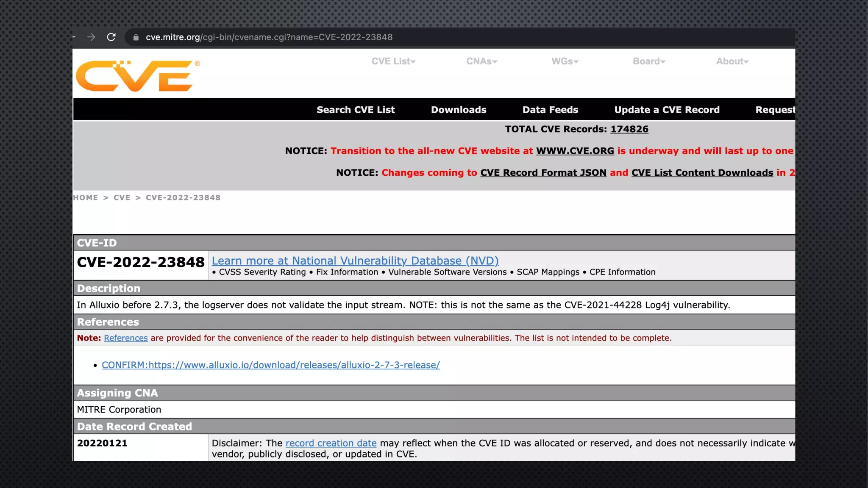Click the browser forward arrow
The height and width of the screenshot is (488, 868).
pyautogui.click(x=91, y=37)
